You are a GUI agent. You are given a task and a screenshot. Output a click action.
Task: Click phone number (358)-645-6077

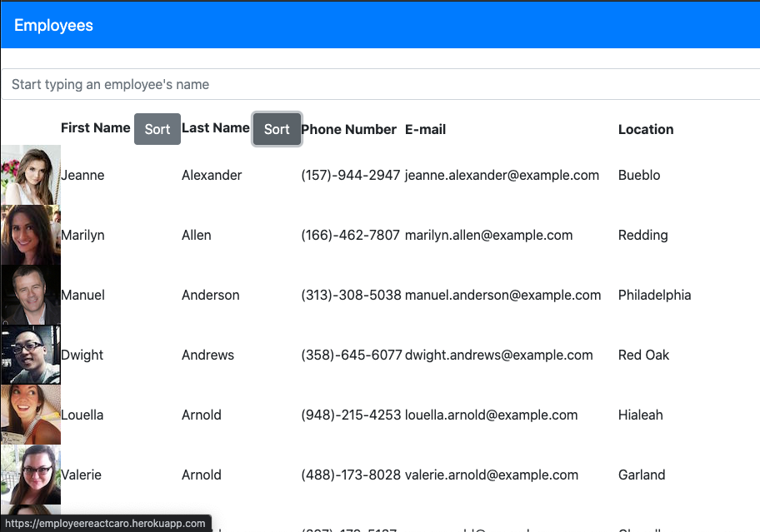click(x=352, y=355)
